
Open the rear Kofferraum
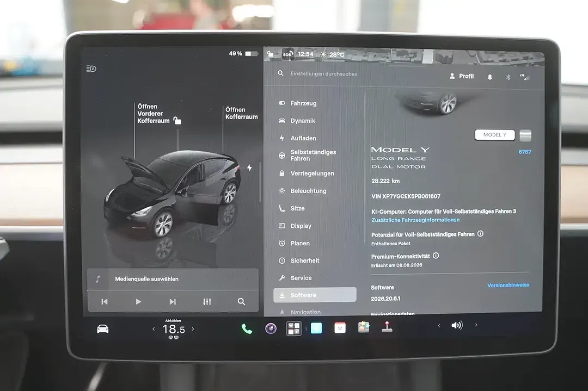tap(241, 113)
